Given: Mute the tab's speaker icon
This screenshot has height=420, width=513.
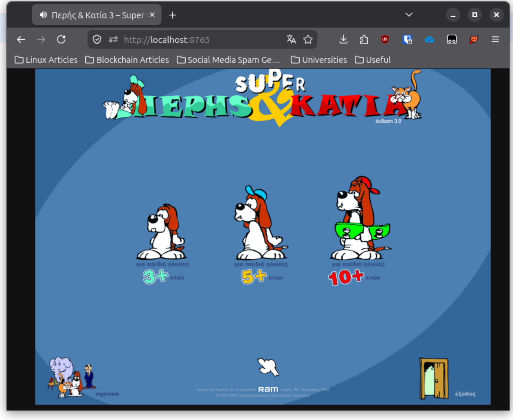Looking at the screenshot, I should point(43,15).
